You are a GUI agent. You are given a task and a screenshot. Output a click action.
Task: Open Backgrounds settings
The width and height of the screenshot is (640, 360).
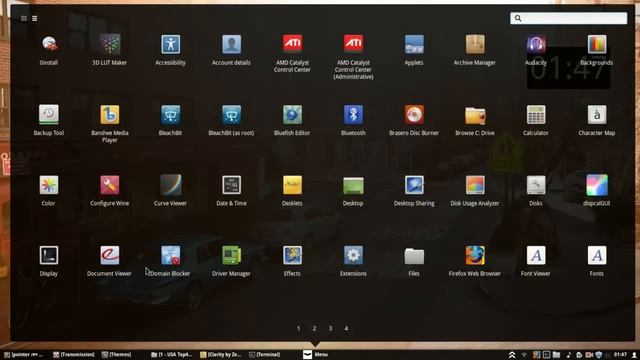(596, 50)
